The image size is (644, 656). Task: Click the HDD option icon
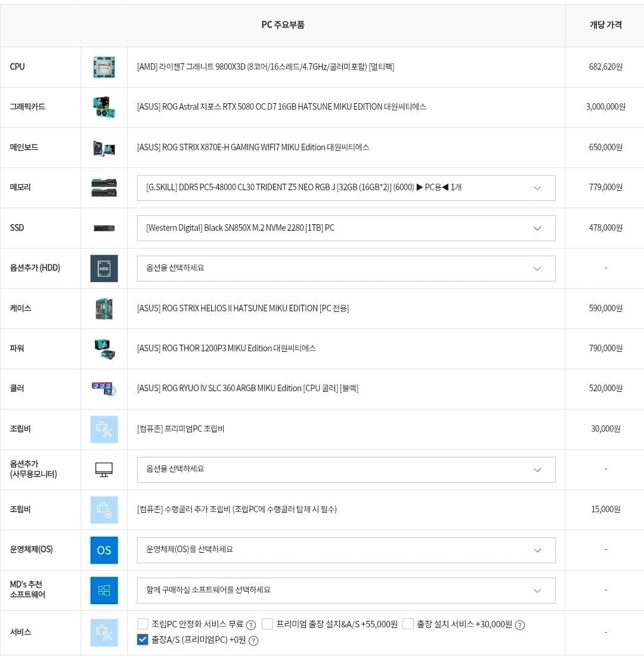pos(104,268)
